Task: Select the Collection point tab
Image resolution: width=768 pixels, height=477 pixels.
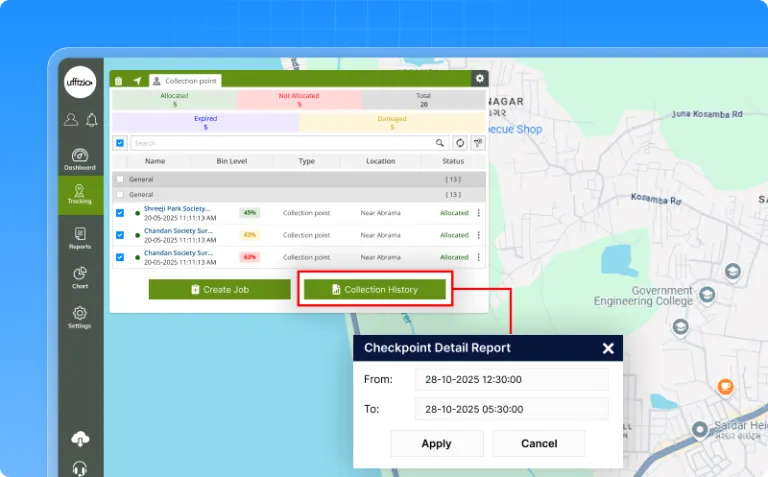Action: (x=185, y=80)
